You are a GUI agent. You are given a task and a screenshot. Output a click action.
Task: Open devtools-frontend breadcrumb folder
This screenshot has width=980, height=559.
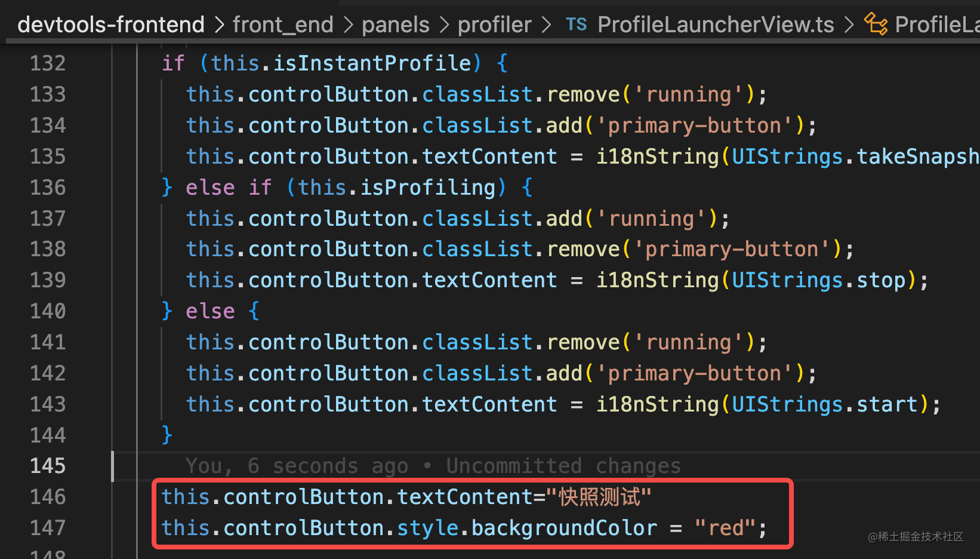(x=111, y=24)
